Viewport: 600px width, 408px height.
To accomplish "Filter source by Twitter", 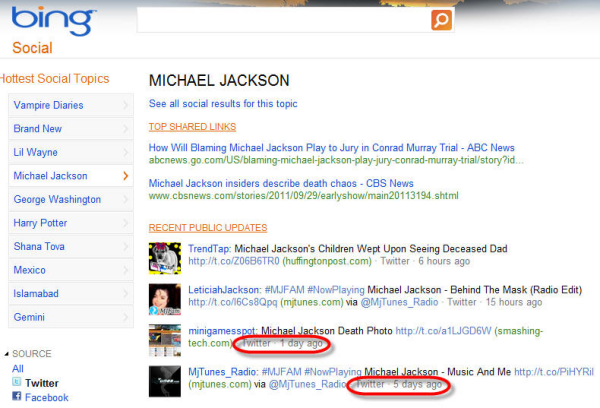I will click(42, 383).
